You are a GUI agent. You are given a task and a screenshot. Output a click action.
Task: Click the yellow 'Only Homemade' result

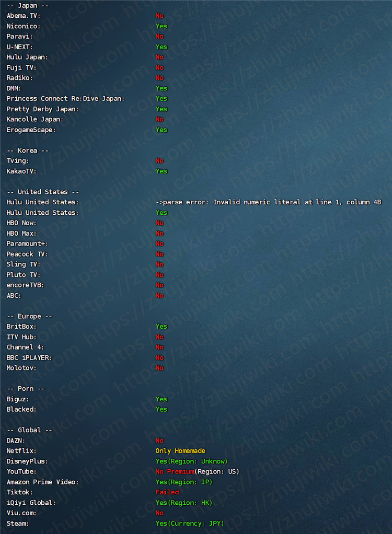pos(180,451)
